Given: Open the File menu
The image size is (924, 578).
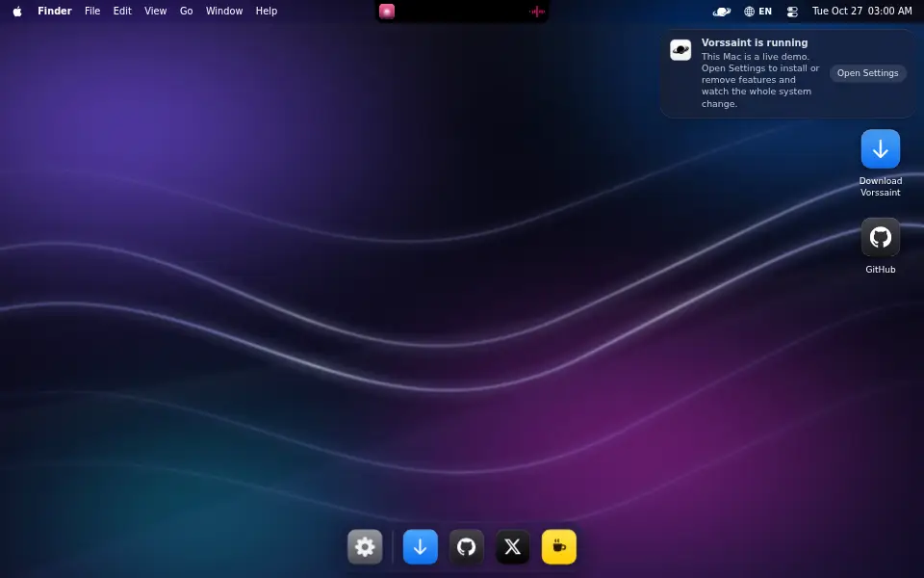Looking at the screenshot, I should point(92,12).
